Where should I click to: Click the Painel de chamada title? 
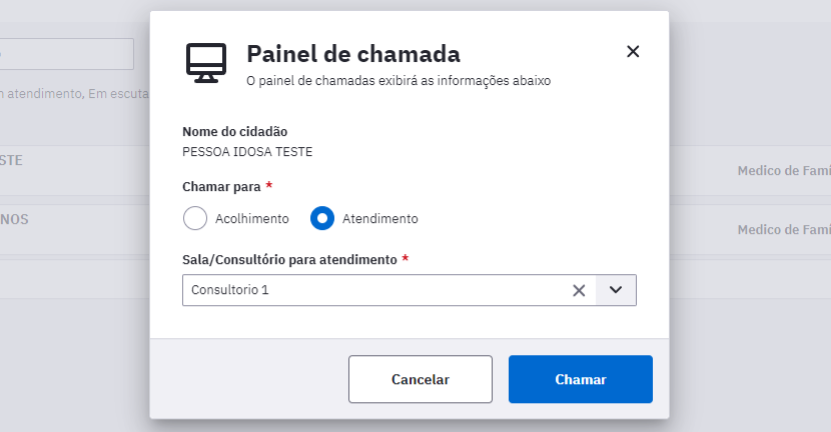(x=353, y=54)
